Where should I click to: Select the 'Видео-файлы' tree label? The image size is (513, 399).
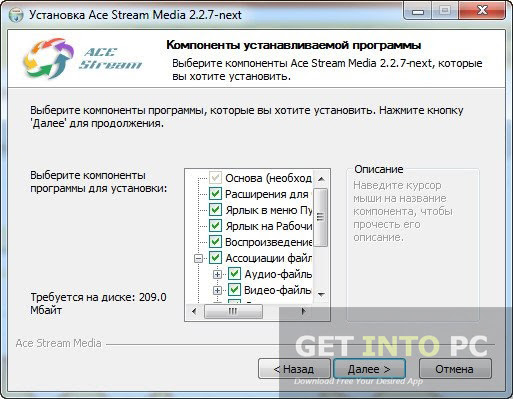coord(278,290)
